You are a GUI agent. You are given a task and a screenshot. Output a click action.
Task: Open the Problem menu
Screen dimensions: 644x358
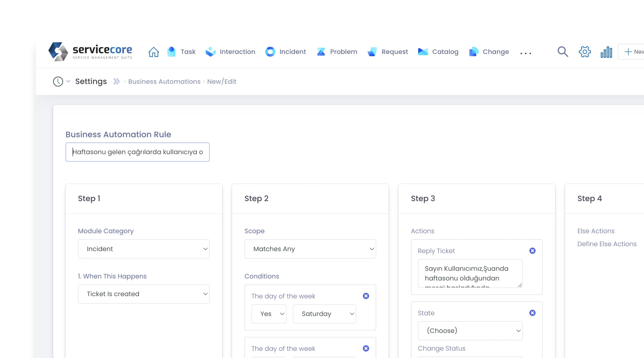[x=344, y=52]
